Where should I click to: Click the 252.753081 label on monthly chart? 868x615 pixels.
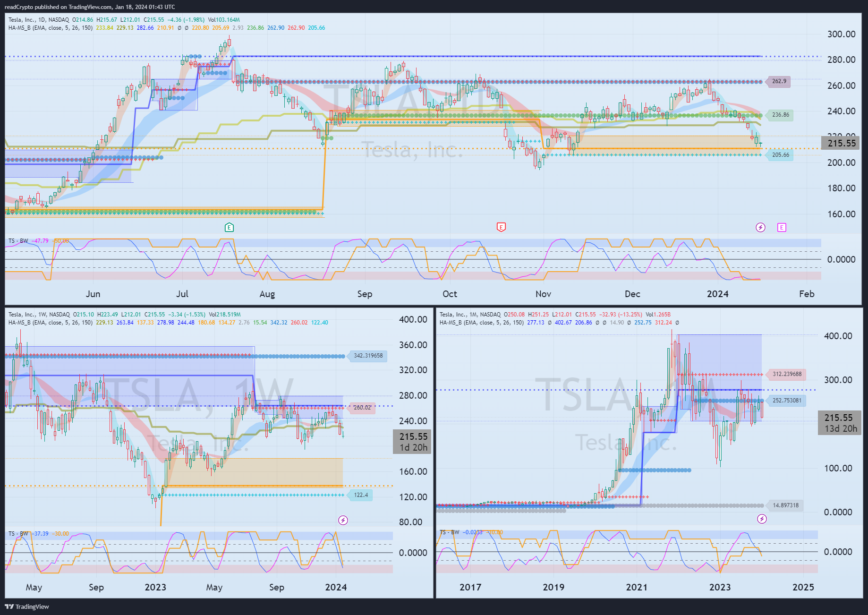(x=787, y=401)
